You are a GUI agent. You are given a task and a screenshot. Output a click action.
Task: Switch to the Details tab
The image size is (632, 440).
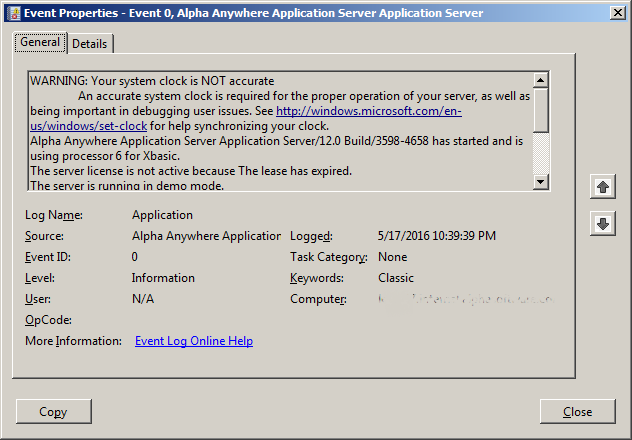coord(90,44)
